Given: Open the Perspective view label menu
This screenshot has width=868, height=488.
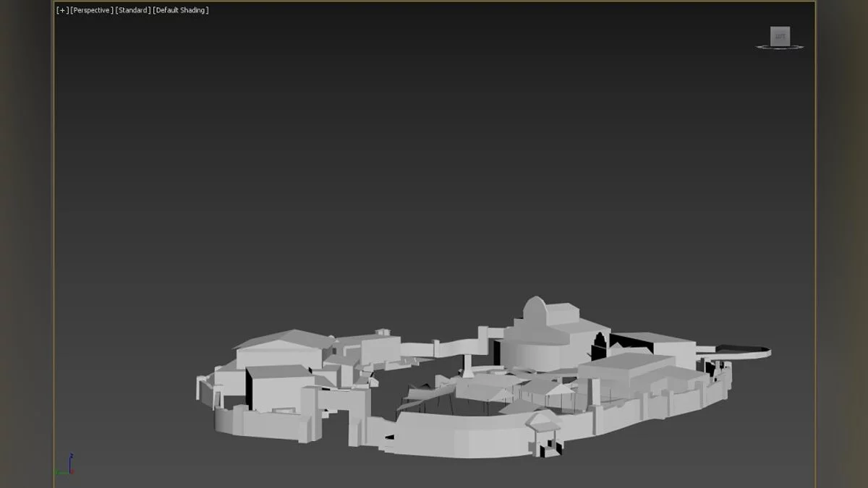Looking at the screenshot, I should point(91,10).
